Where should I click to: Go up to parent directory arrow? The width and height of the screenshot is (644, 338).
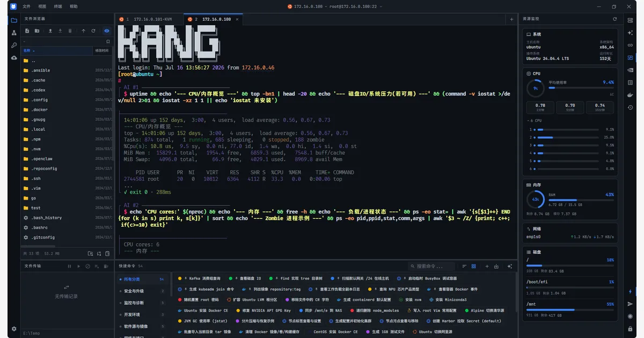click(x=84, y=31)
